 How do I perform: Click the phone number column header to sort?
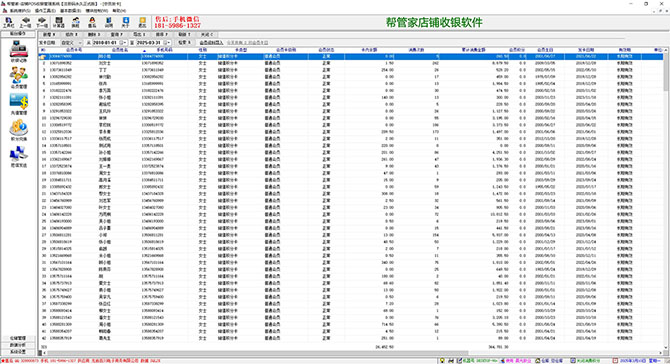(x=164, y=50)
